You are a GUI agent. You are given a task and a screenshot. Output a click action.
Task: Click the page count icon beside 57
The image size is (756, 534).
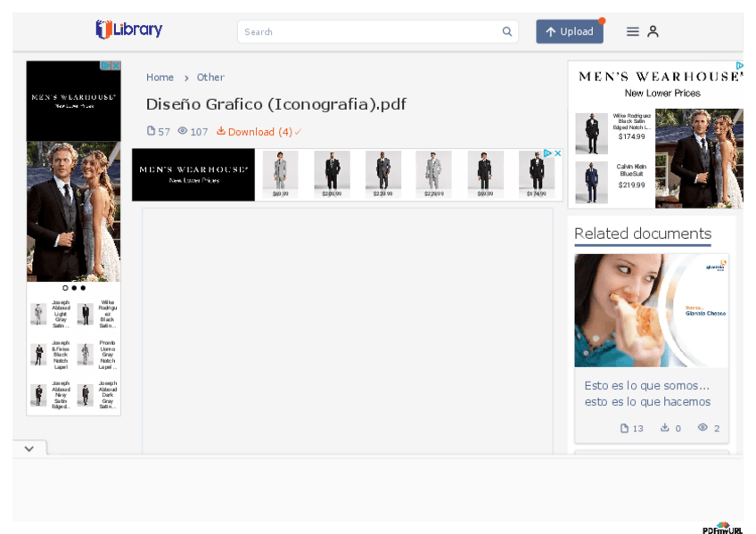(151, 131)
